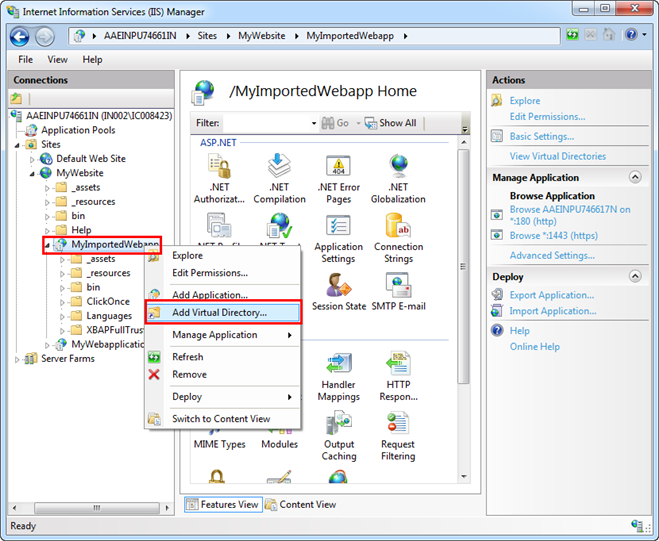This screenshot has height=541, width=659.
Task: Click the Back navigation arrow button
Action: (20, 36)
